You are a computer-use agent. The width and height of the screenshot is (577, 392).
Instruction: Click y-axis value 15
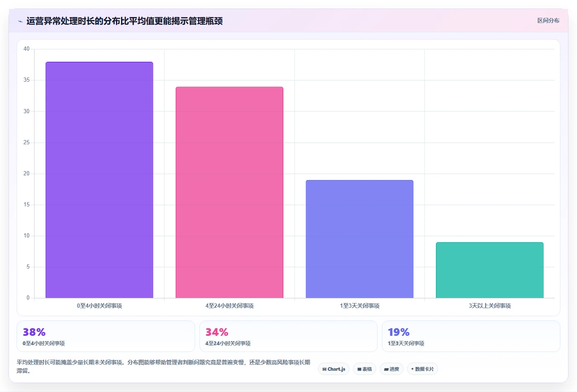[26, 204]
